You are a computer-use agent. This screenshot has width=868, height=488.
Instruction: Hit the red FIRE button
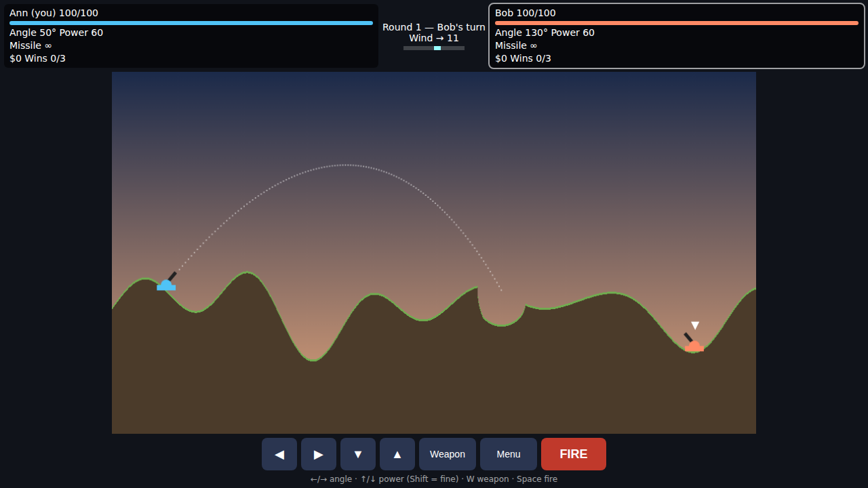click(x=574, y=454)
